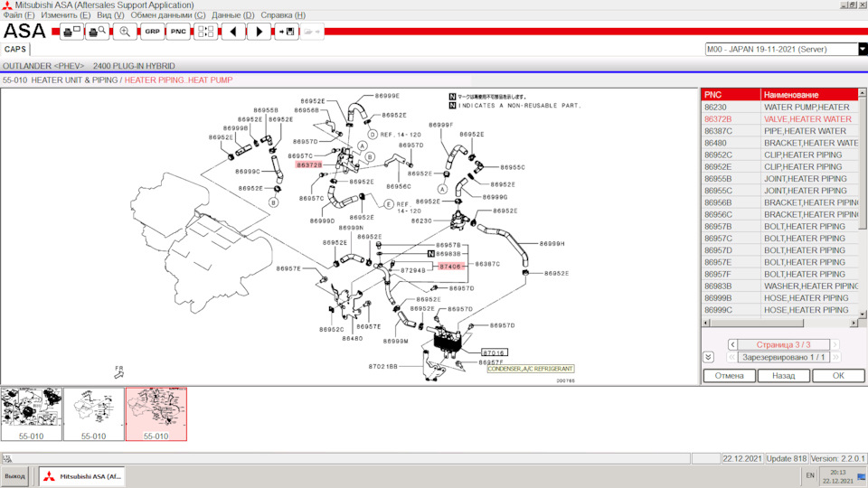The width and height of the screenshot is (868, 488).
Task: Select the 86952C CLIP,HEATER PIPING row
Action: (779, 155)
